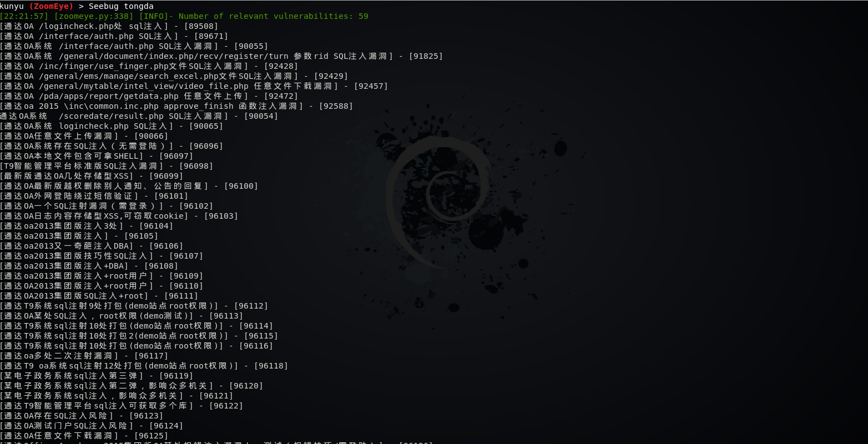Select the entry with ID 96096

[x=112, y=146]
